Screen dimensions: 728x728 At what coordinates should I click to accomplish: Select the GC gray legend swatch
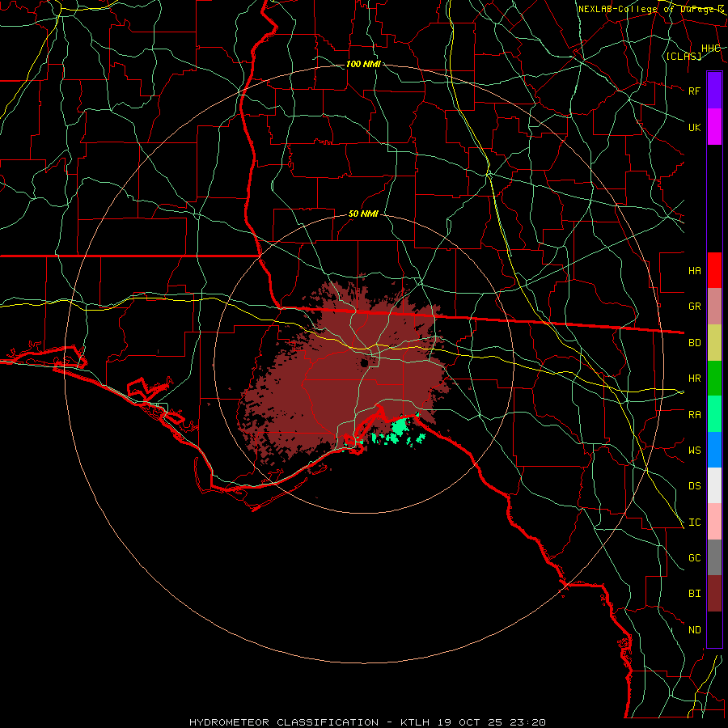714,557
